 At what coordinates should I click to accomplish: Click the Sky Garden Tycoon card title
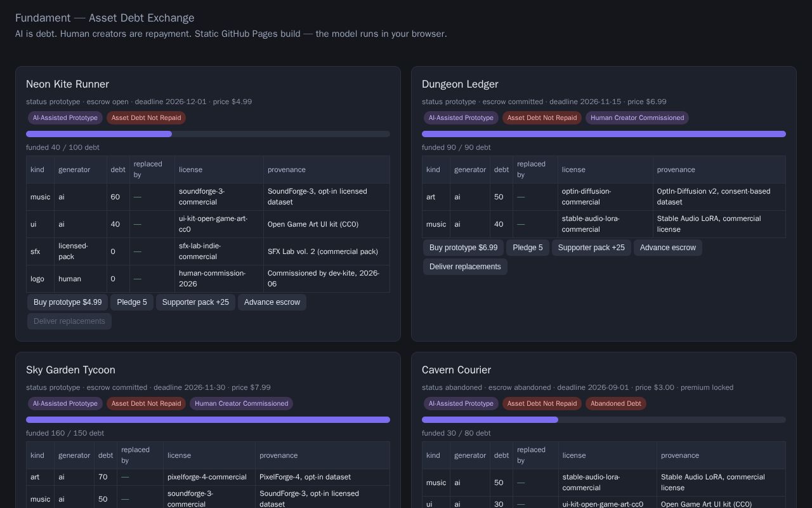click(x=70, y=370)
